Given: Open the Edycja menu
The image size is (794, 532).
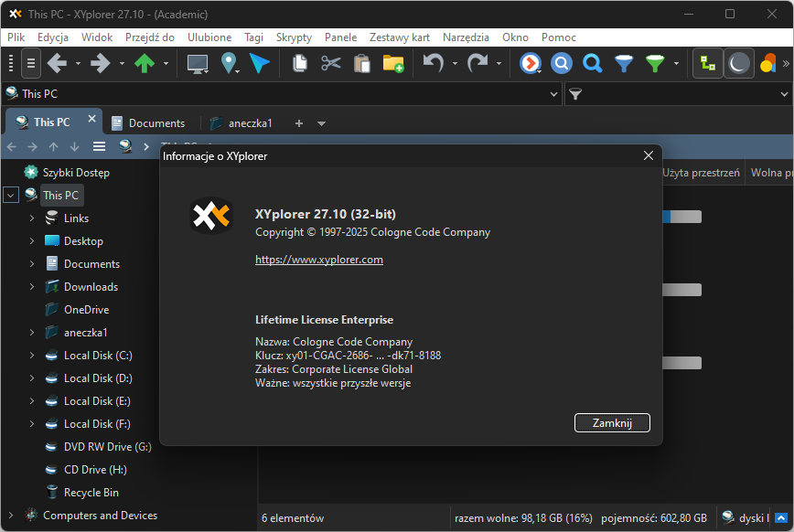Looking at the screenshot, I should (53, 37).
